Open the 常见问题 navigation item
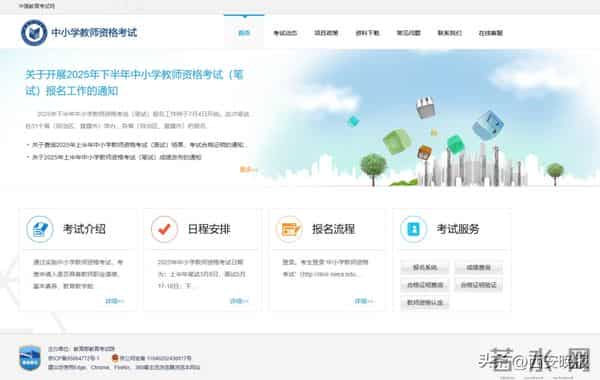Viewport: 600px width, 380px height. [x=408, y=33]
